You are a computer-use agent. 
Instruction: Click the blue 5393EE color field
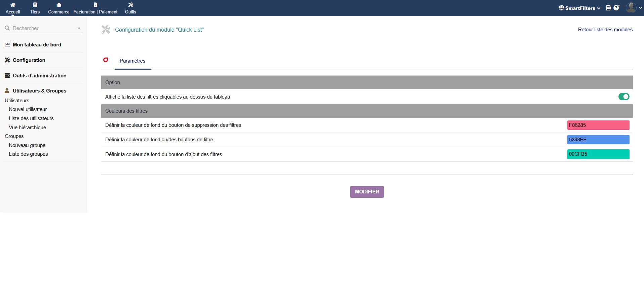pyautogui.click(x=598, y=140)
